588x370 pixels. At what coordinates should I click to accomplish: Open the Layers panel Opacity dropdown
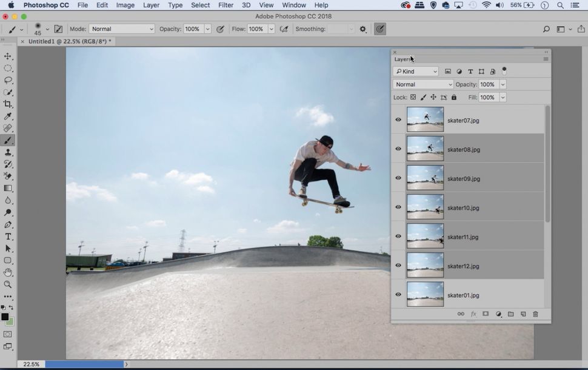click(x=503, y=84)
